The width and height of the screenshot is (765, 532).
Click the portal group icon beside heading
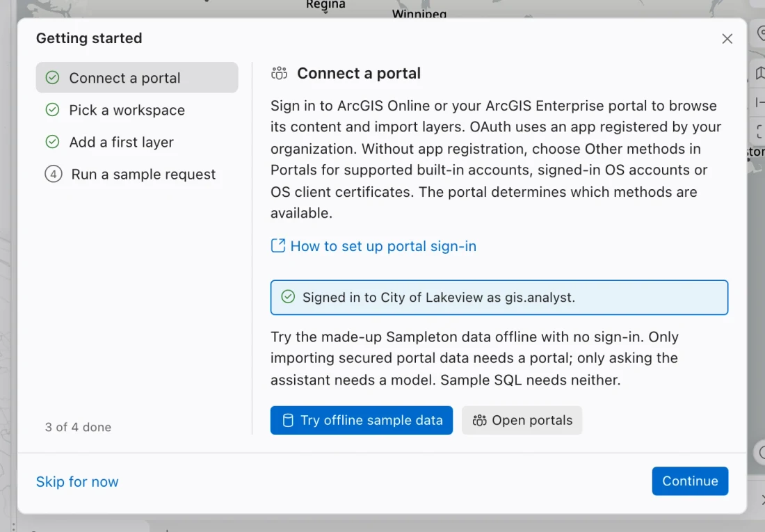tap(279, 73)
